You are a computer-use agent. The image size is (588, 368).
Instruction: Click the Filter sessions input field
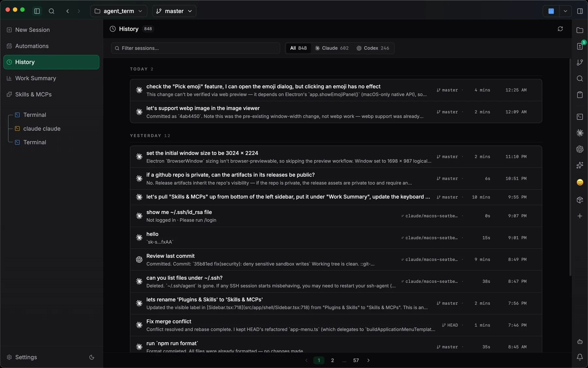195,48
